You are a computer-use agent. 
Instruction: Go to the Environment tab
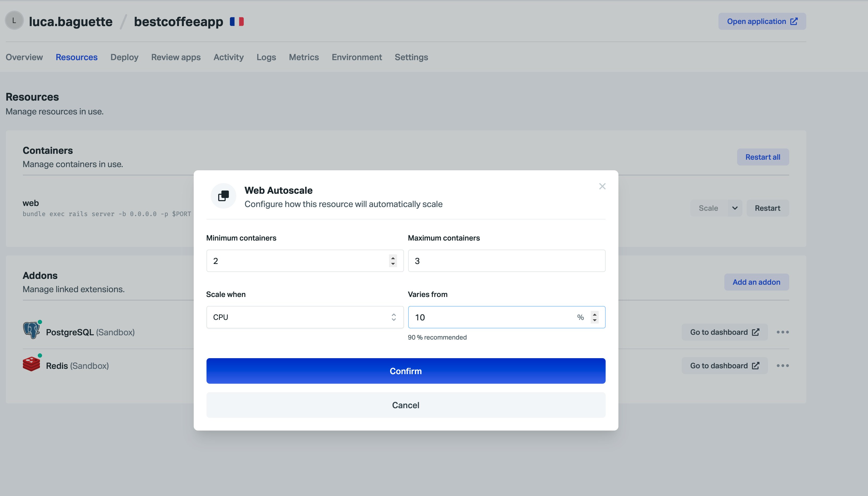pyautogui.click(x=357, y=57)
